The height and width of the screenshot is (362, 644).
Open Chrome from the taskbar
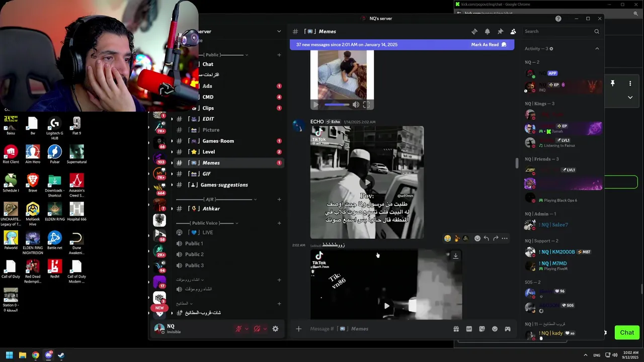[35, 355]
